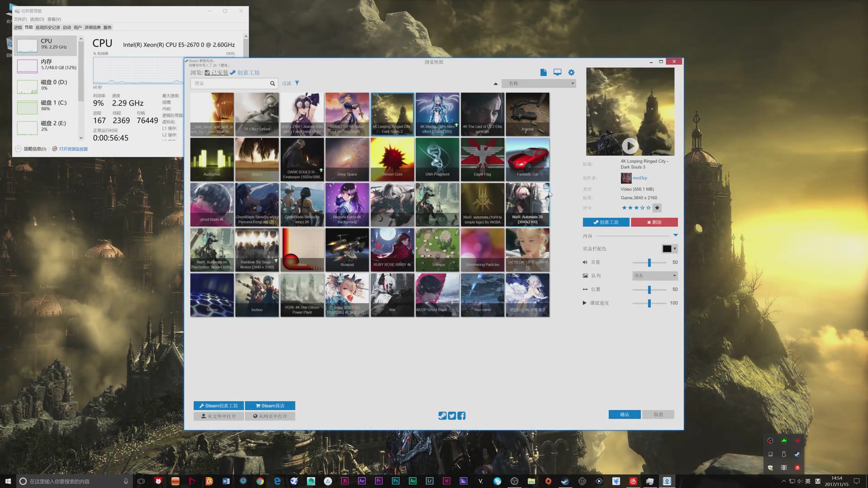
Task: Click the gray cancel button
Action: click(x=658, y=414)
